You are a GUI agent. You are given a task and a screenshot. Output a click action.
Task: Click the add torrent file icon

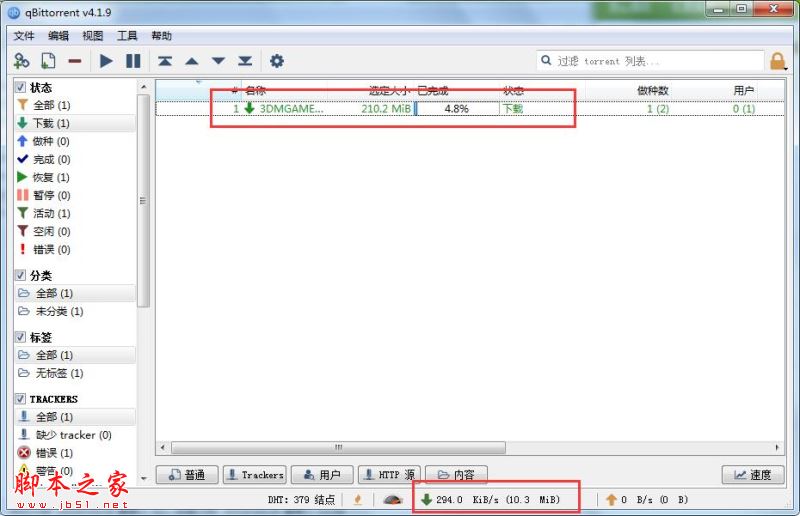pos(48,61)
